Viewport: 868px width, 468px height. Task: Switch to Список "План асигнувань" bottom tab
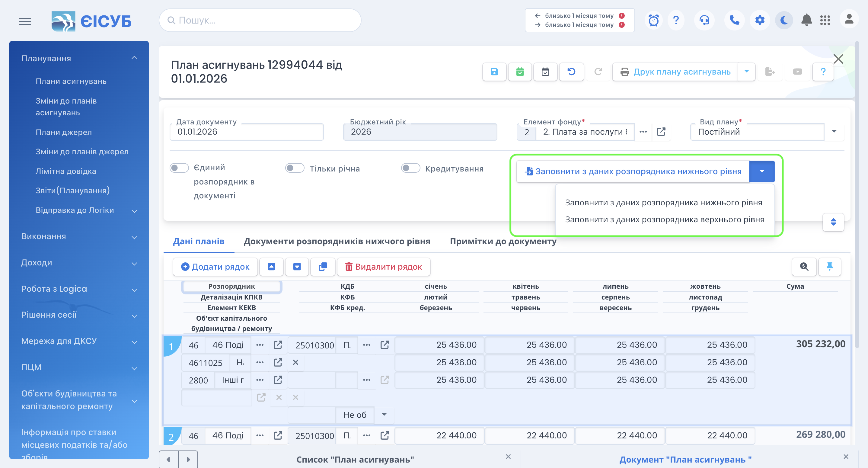pyautogui.click(x=355, y=460)
